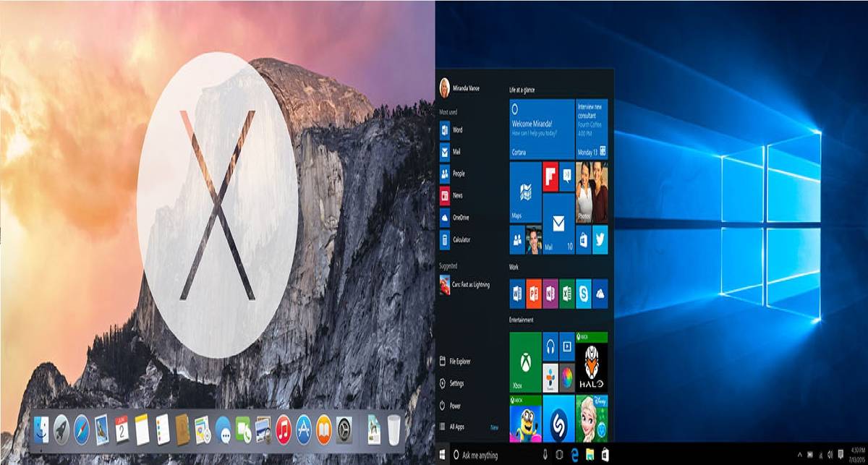The height and width of the screenshot is (465, 868).
Task: Open Microsoft Edge from the taskbar
Action: [x=576, y=455]
